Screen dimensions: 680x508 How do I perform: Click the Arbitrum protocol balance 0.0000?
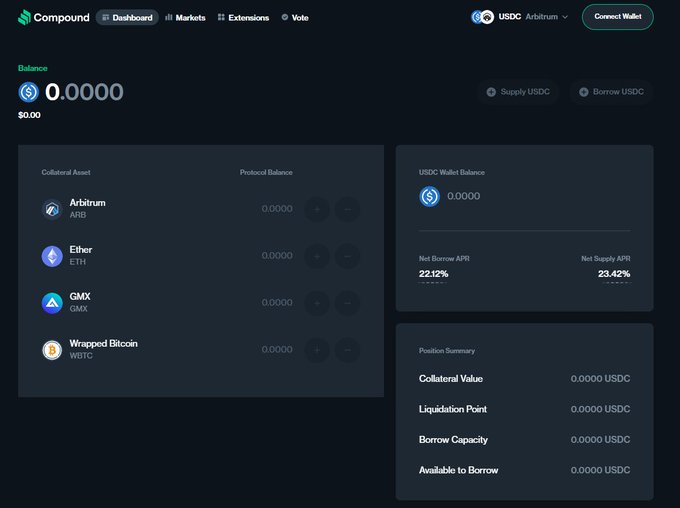pos(277,209)
